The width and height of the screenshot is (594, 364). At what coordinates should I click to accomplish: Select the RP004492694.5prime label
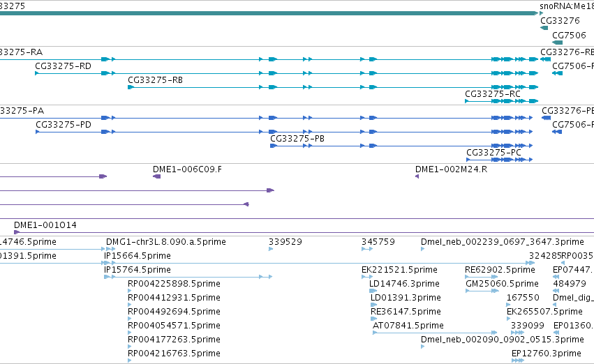(175, 312)
